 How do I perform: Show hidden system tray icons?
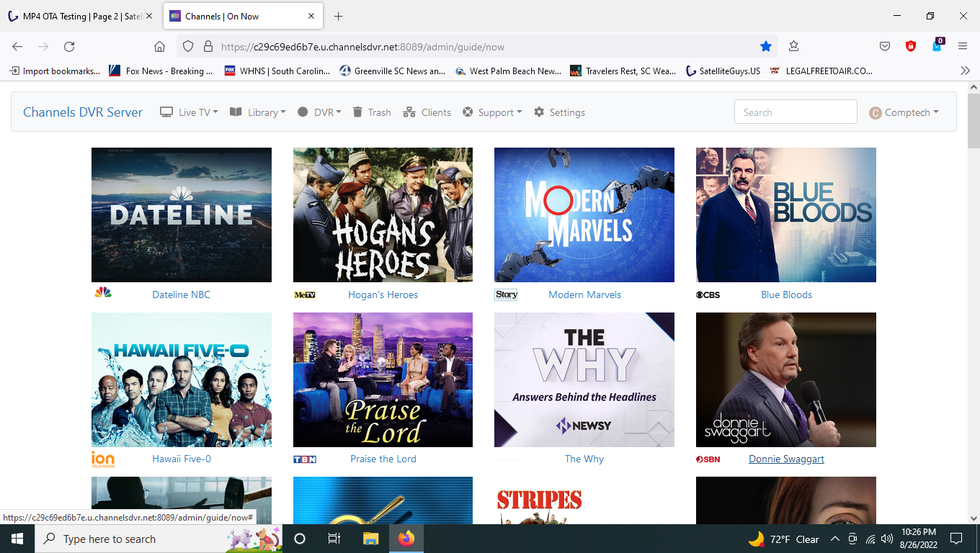point(834,539)
